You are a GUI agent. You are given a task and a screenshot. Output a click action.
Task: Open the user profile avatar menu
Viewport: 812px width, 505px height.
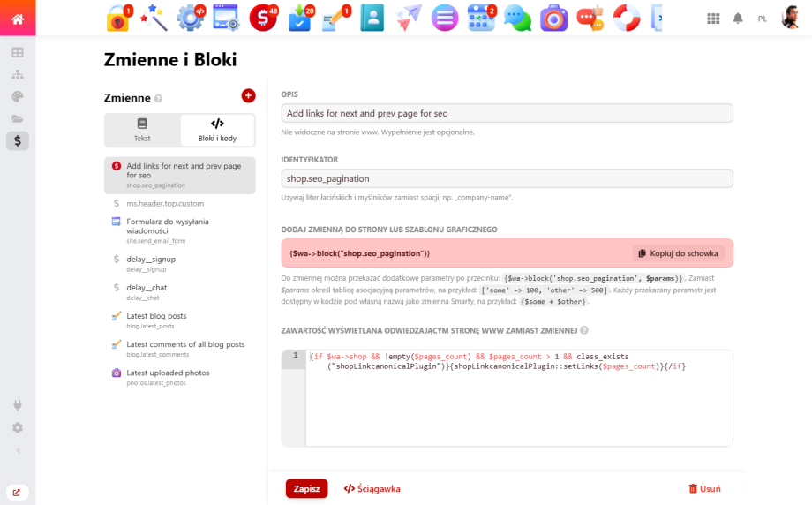click(790, 19)
